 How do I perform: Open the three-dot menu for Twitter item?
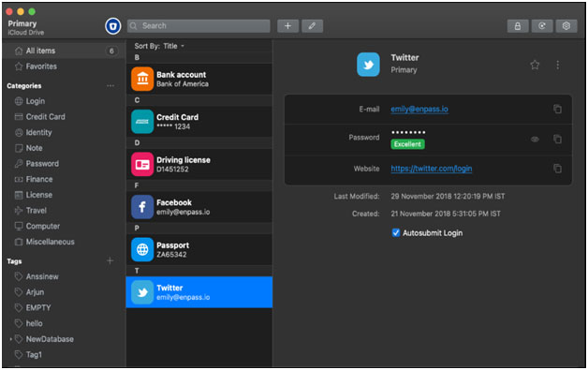[558, 65]
